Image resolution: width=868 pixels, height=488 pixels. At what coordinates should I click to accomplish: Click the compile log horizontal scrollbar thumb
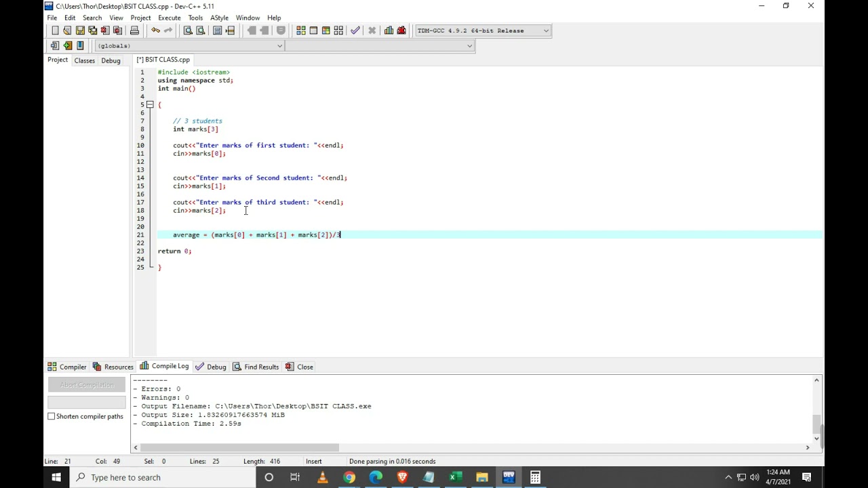(239, 447)
